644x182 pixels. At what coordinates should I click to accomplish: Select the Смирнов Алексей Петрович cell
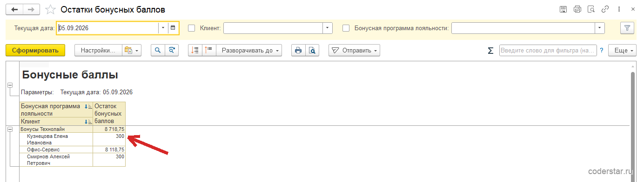point(56,160)
